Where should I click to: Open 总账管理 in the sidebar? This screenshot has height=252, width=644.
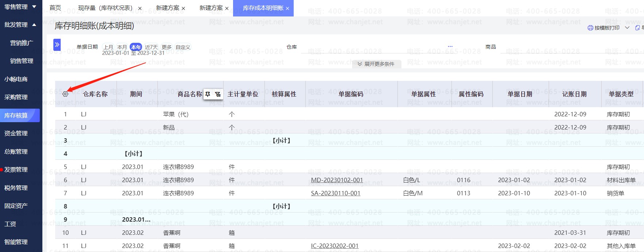16,151
